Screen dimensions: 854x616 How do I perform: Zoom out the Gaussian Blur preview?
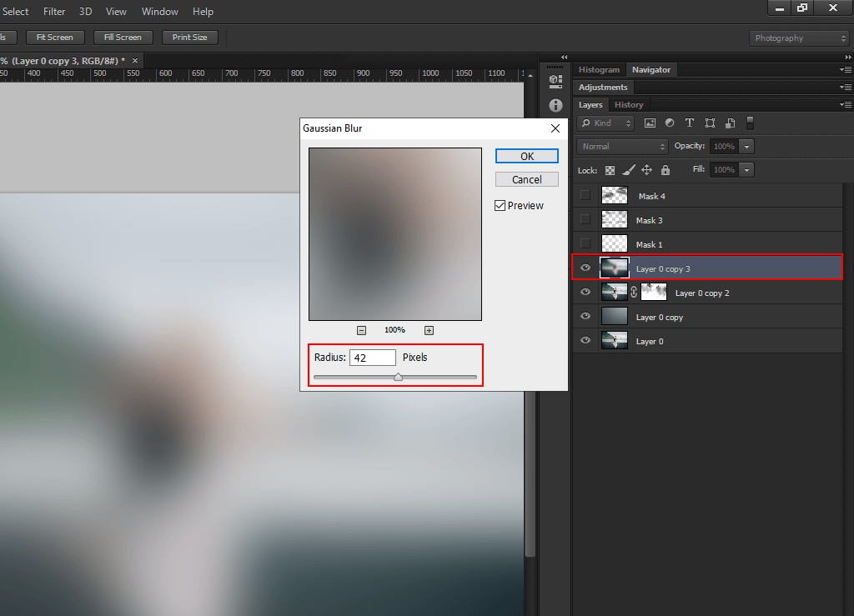(362, 330)
